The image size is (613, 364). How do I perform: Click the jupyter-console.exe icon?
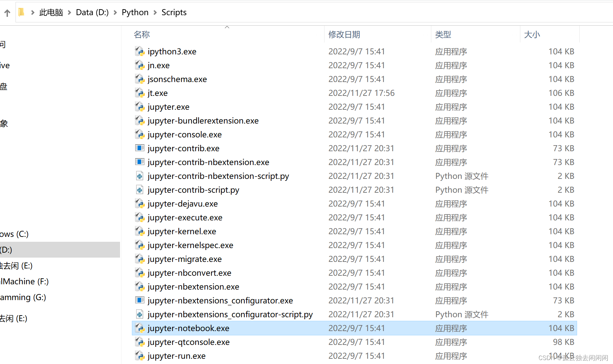pos(140,134)
